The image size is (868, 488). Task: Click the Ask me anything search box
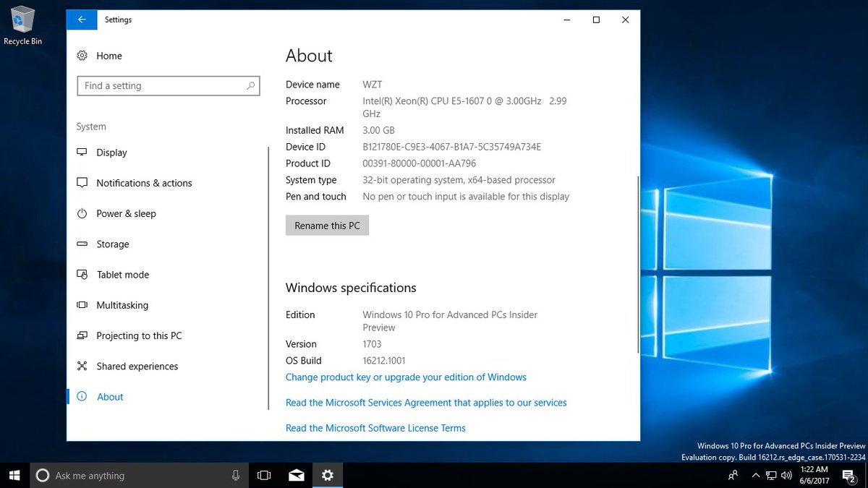tap(137, 475)
